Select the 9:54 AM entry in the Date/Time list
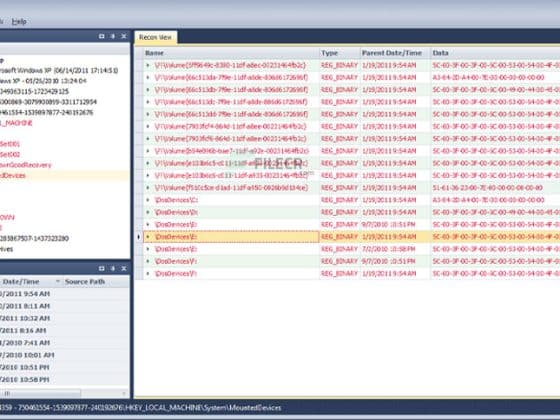Viewport: 560px width, 420px height. tap(25, 294)
